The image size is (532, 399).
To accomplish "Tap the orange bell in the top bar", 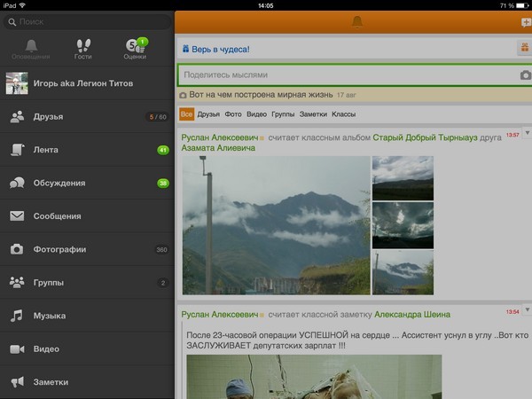I will pos(356,20).
